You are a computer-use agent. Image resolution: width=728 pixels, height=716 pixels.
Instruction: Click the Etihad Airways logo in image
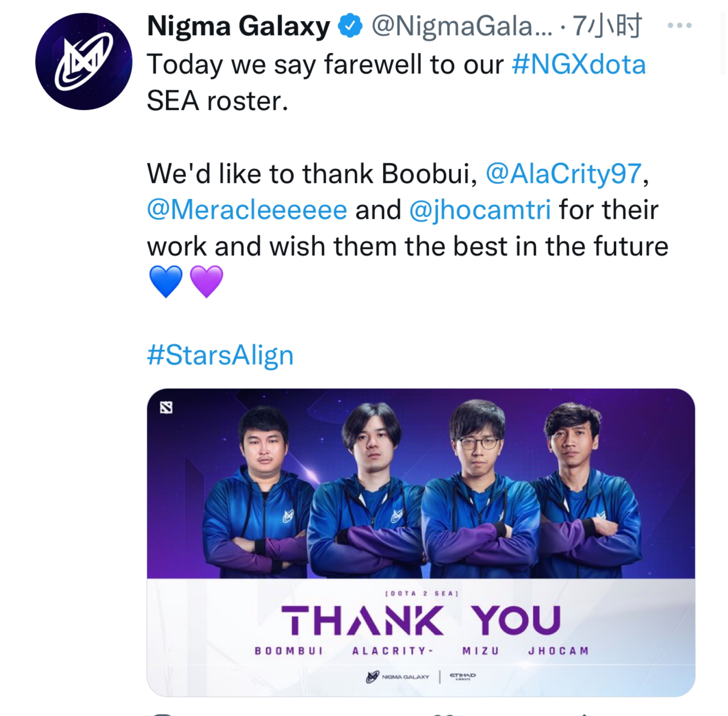pyautogui.click(x=463, y=677)
